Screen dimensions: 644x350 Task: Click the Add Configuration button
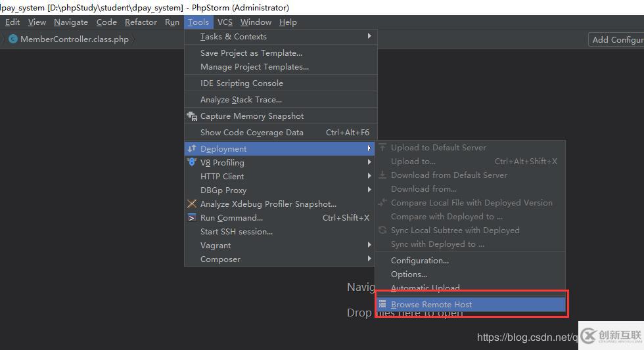point(616,39)
